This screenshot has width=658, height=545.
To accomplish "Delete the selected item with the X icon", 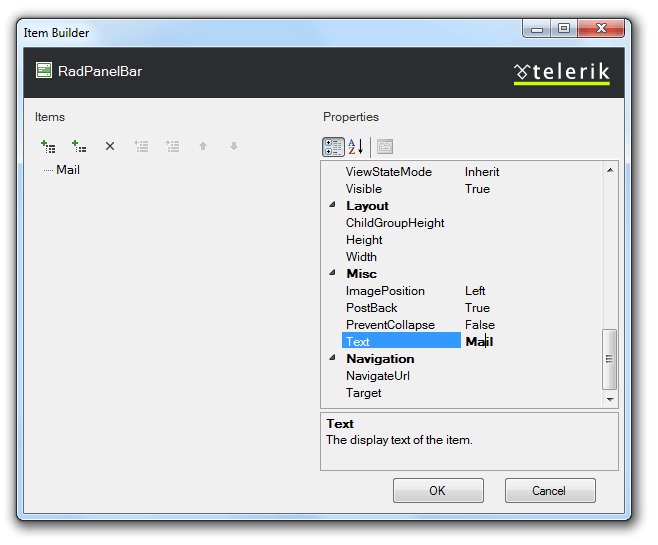I will (x=110, y=146).
